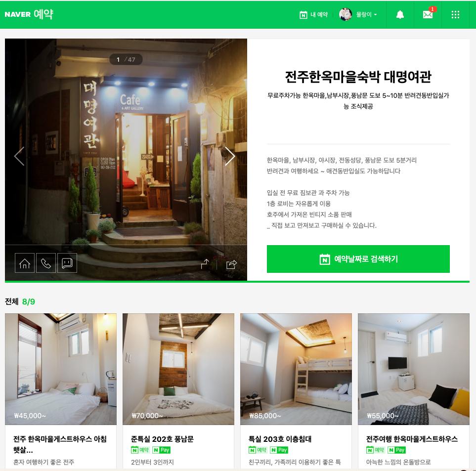Show previous photo with left chevron
Viewport: 476px width, 471px height.
click(x=19, y=156)
